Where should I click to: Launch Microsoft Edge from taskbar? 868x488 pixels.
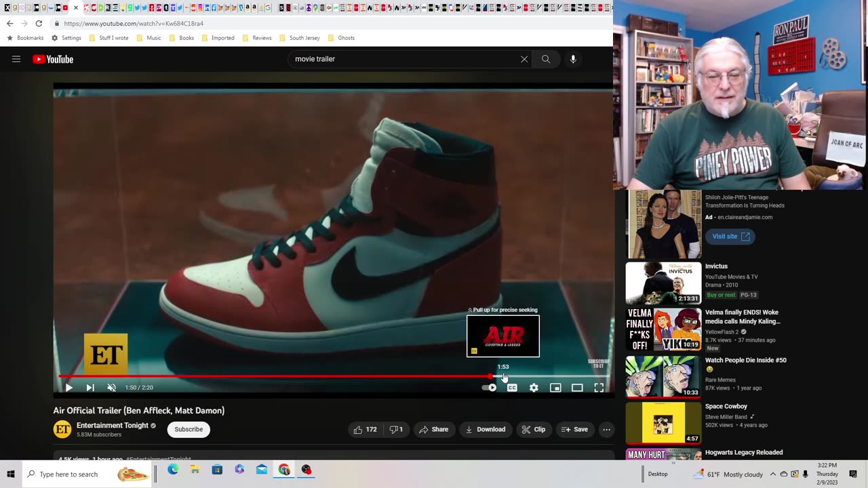tap(173, 470)
